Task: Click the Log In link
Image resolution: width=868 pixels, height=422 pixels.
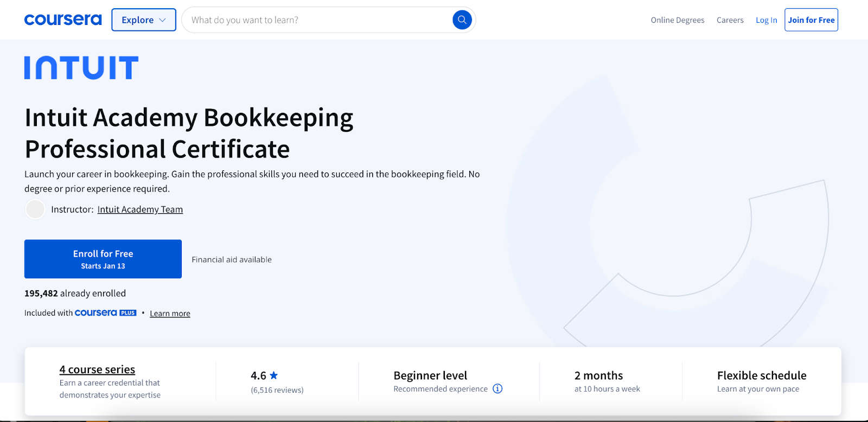Action: click(766, 20)
